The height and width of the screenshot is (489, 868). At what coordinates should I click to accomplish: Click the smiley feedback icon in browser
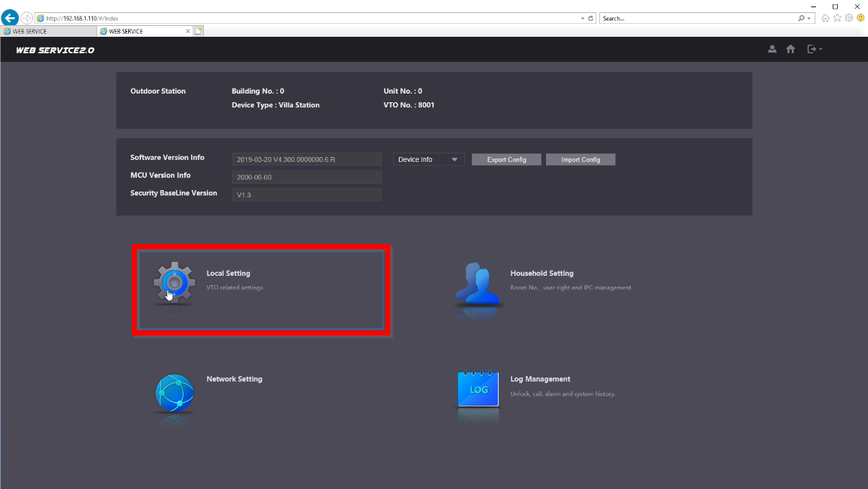pos(860,18)
